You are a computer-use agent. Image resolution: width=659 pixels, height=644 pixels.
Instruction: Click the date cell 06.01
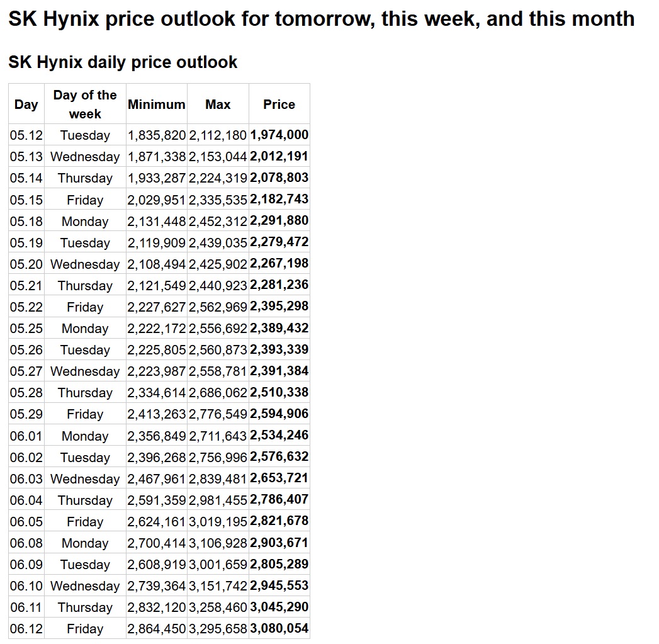pyautogui.click(x=26, y=436)
